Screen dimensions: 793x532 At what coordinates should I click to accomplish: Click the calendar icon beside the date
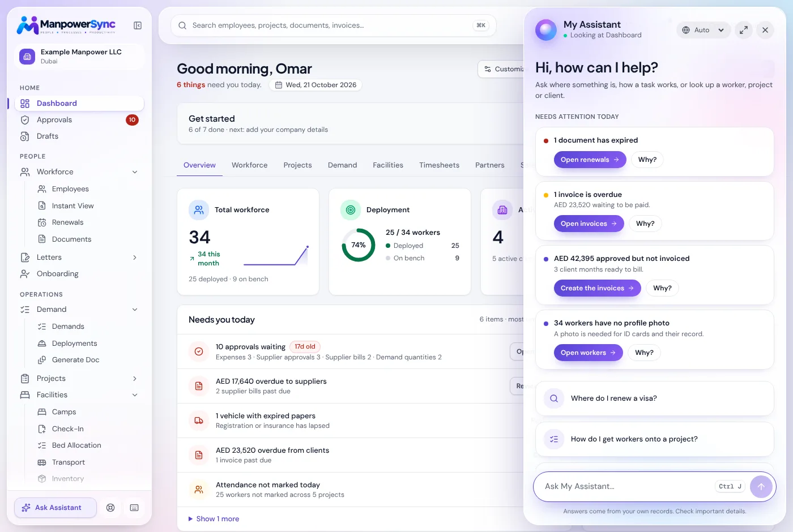pyautogui.click(x=279, y=85)
